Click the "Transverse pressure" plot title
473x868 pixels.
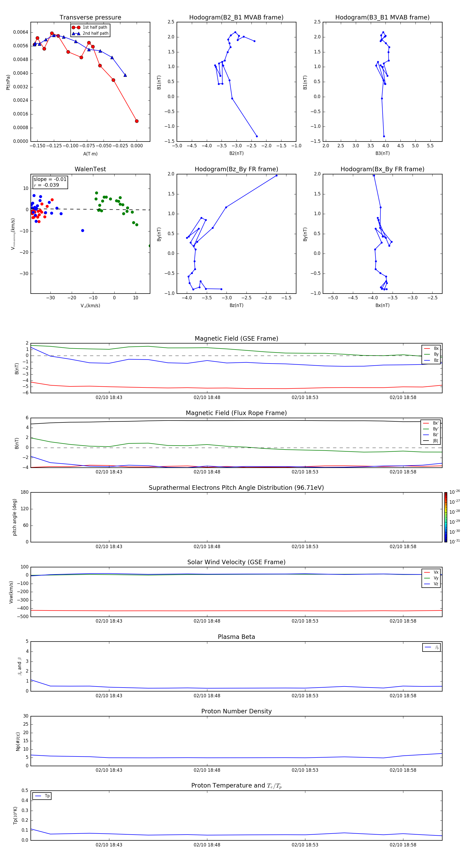[x=90, y=17]
